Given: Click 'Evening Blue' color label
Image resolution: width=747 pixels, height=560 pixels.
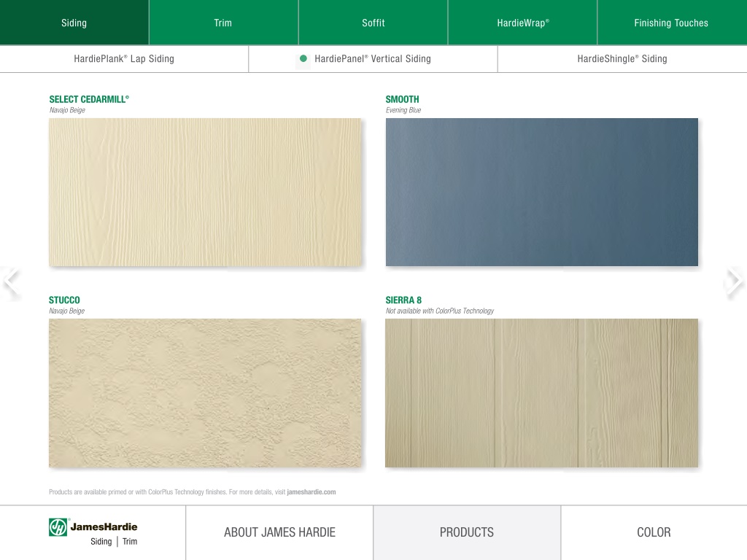Looking at the screenshot, I should tap(403, 110).
